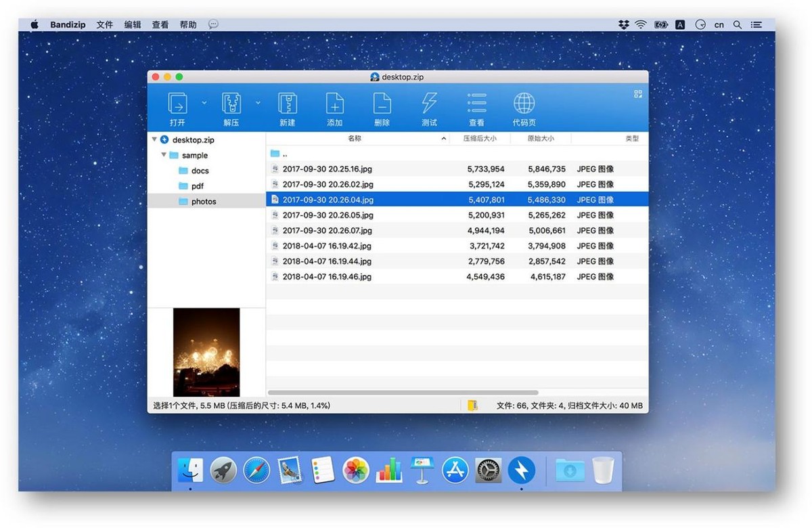The image size is (812, 528).
Task: Sort by 类型 column header
Action: point(632,139)
